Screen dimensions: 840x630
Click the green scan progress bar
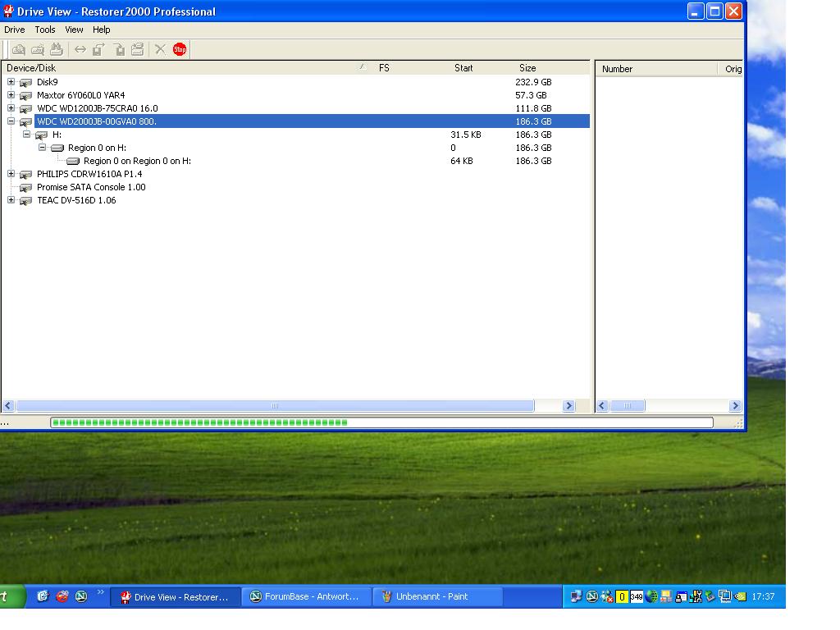[381, 422]
